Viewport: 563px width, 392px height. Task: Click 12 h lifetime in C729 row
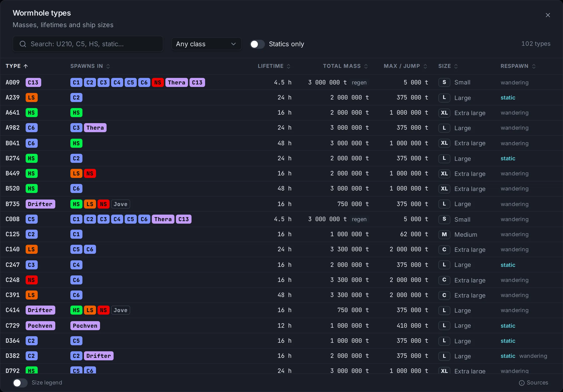(x=284, y=326)
